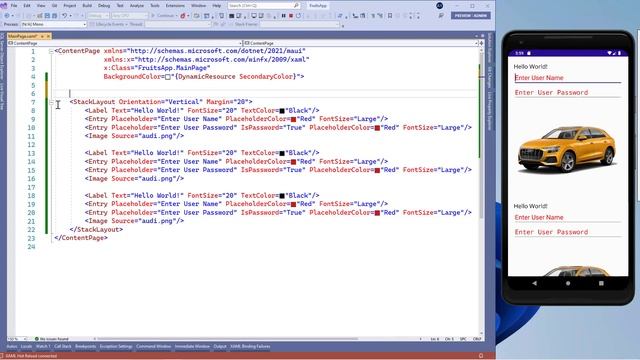Open the Git menu
Screen dimensions: 640x360
click(54, 6)
